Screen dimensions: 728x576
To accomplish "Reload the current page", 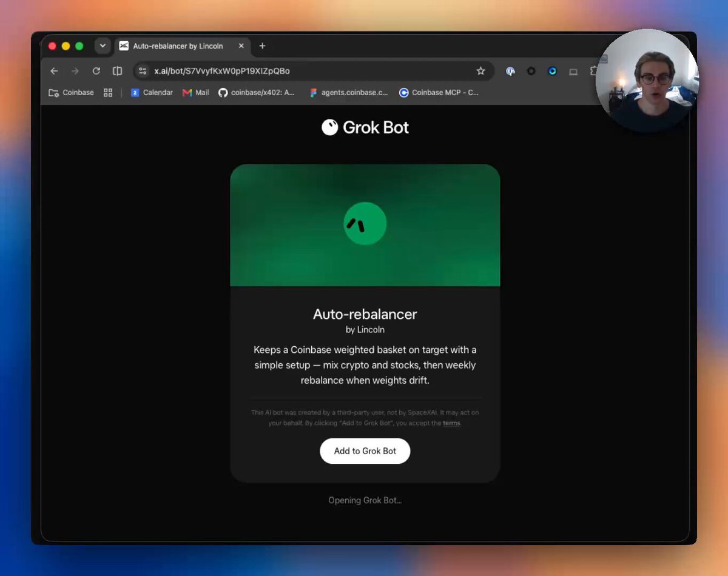I will pyautogui.click(x=96, y=71).
